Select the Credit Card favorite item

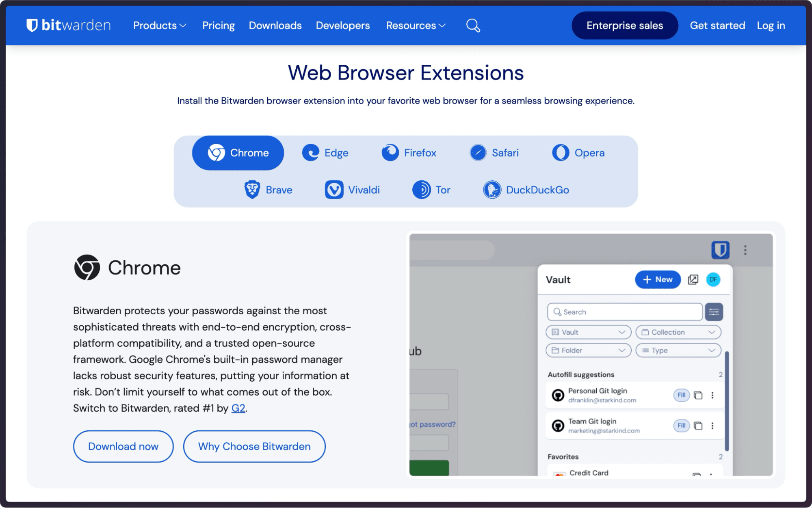click(x=634, y=471)
